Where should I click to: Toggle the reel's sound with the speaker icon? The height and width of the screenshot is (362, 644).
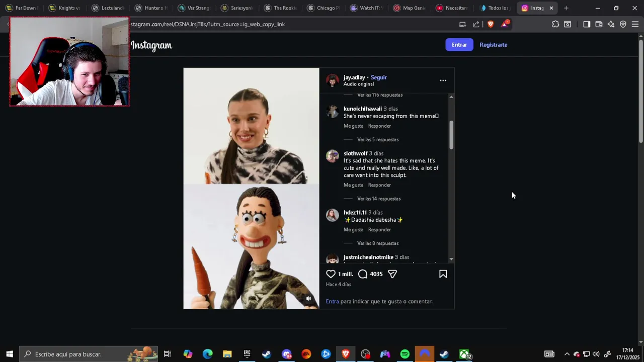coord(308,298)
